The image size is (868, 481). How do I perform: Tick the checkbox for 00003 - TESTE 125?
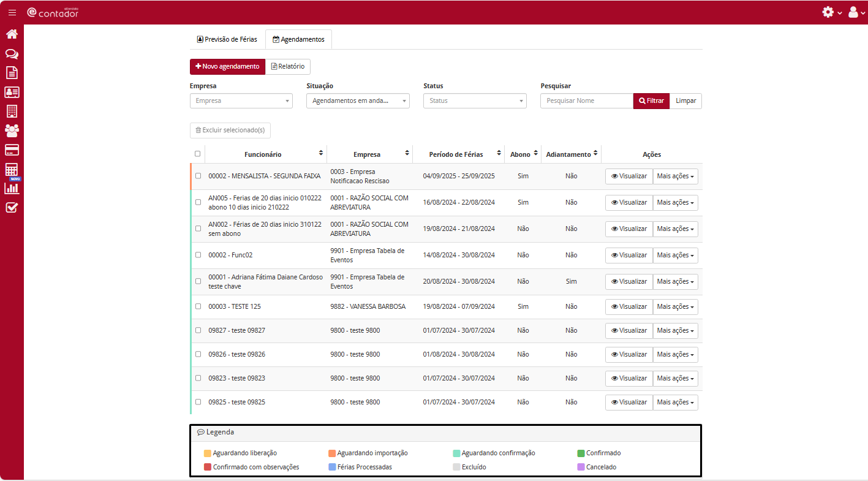[x=198, y=306]
